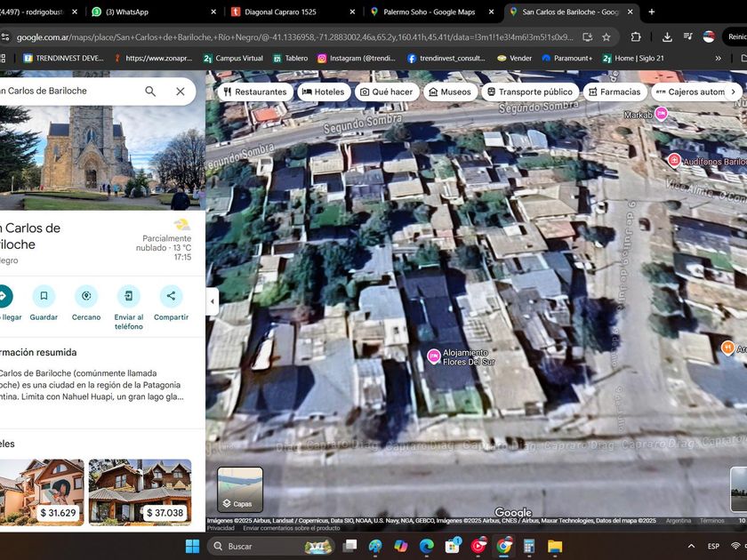The image size is (747, 560).
Task: Switch to the WhatsApp tab
Action: tap(151, 12)
